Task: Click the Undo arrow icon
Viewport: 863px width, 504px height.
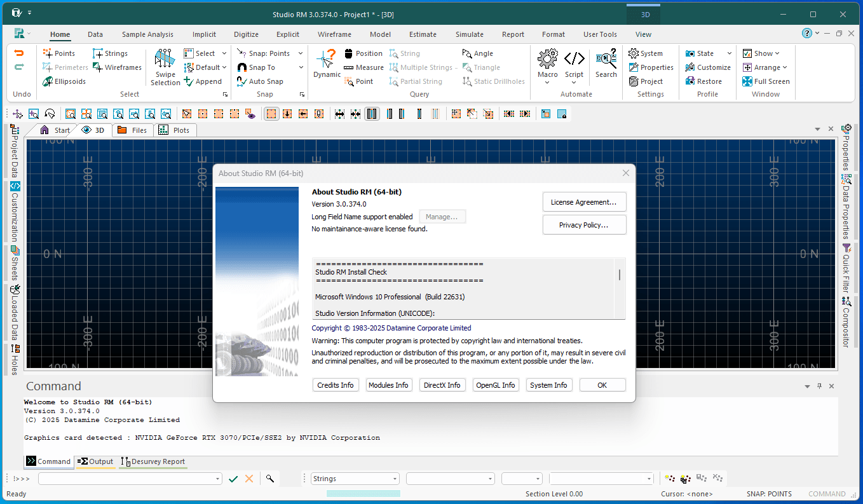Action: (x=19, y=53)
